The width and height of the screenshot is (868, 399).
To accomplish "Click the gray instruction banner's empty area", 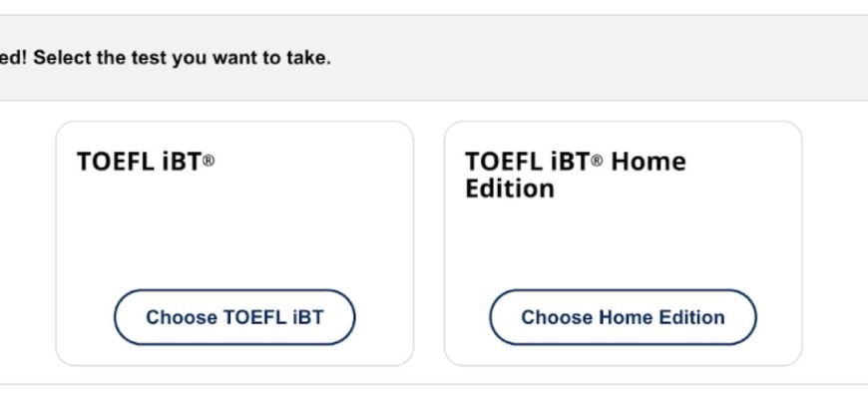I will (x=599, y=58).
